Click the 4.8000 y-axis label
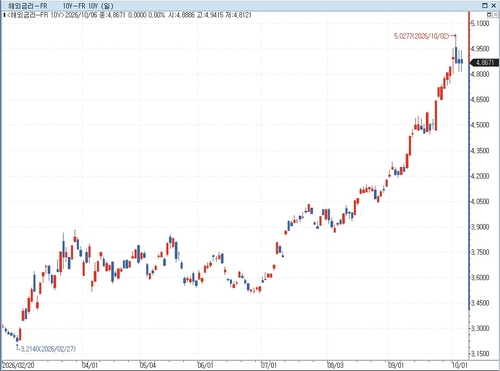This screenshot has width=500, height=371. [480, 74]
